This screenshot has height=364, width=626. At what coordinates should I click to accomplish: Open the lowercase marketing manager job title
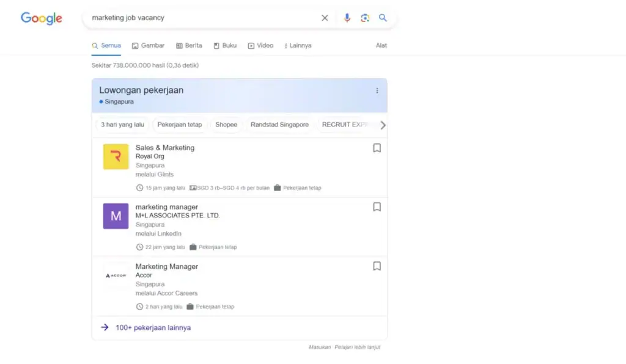[166, 207]
